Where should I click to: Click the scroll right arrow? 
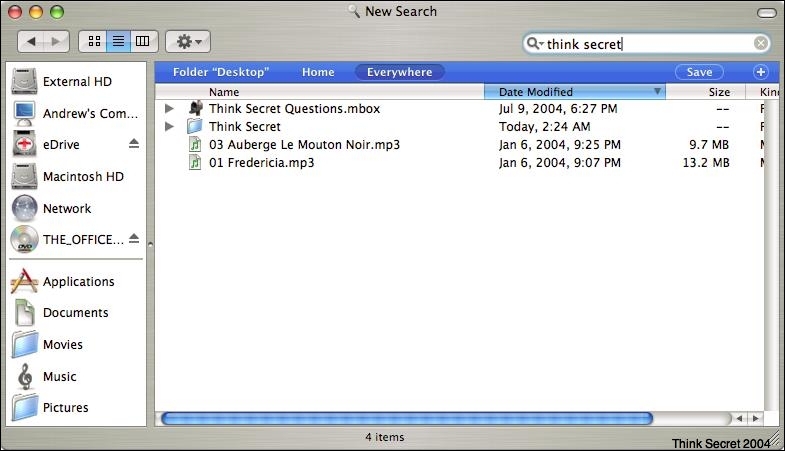coord(755,418)
